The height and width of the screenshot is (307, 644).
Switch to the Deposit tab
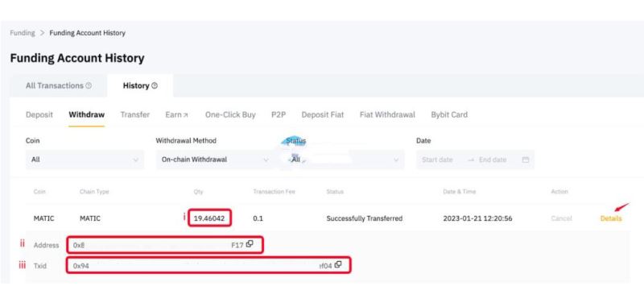point(39,114)
